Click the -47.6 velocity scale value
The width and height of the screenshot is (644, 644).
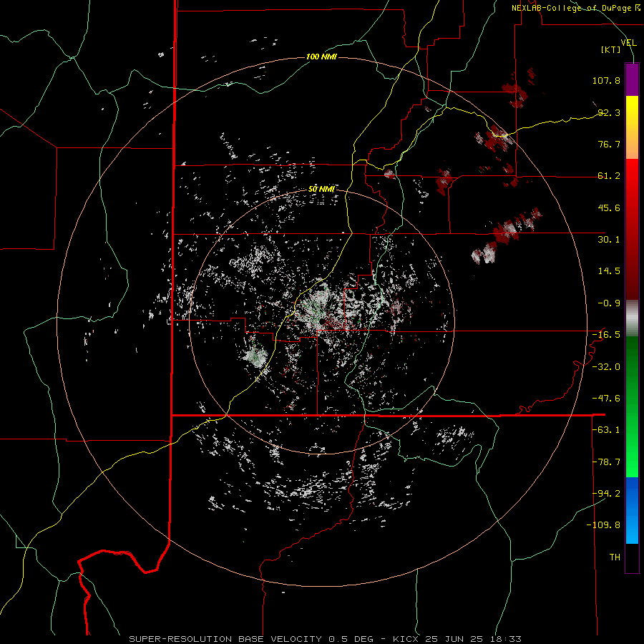[606, 399]
